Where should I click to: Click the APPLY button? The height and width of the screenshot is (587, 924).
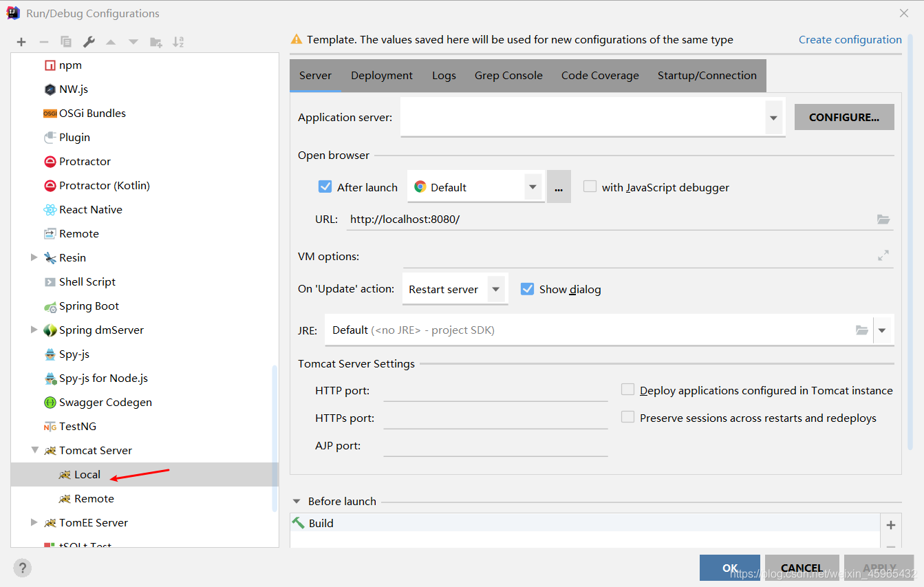(x=879, y=568)
